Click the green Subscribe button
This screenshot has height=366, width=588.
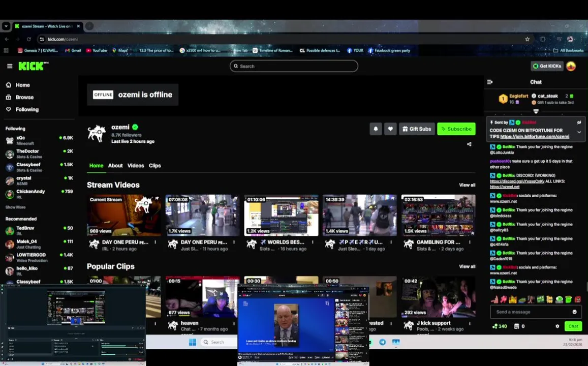456,129
